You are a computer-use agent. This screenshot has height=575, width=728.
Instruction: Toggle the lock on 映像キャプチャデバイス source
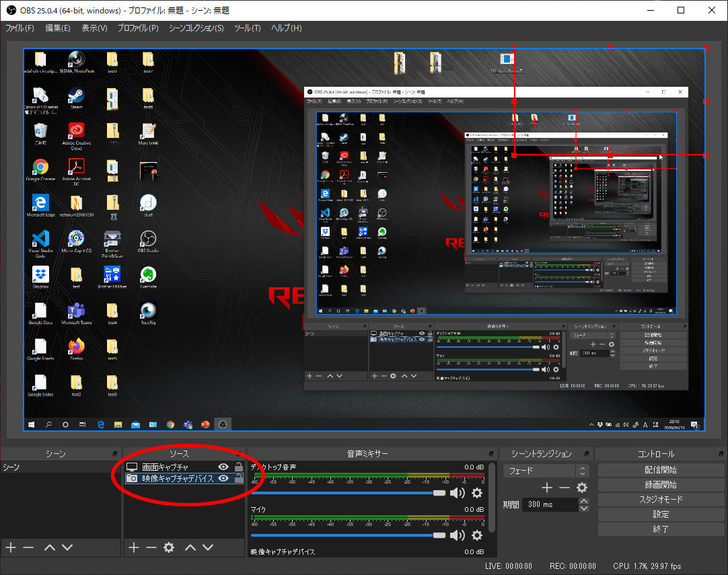coord(239,478)
